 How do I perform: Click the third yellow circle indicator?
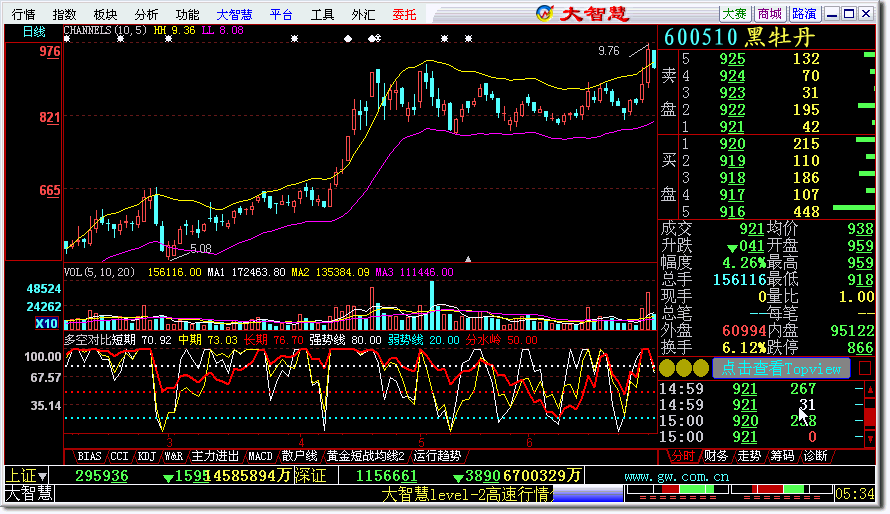coord(701,368)
